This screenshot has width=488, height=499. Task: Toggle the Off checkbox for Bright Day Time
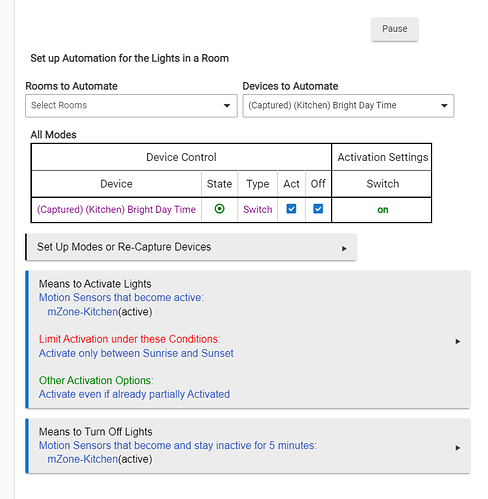click(x=318, y=209)
